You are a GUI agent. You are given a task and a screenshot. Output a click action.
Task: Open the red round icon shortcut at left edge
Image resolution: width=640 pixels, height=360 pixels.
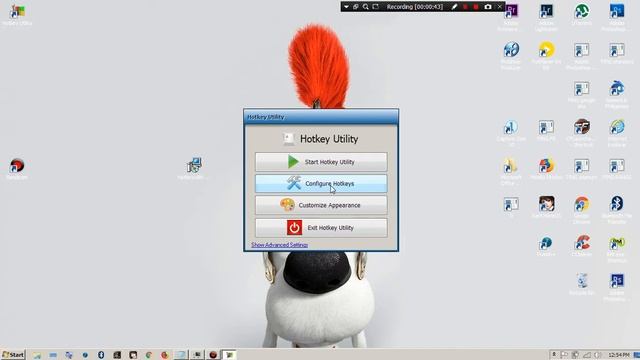tap(17, 169)
